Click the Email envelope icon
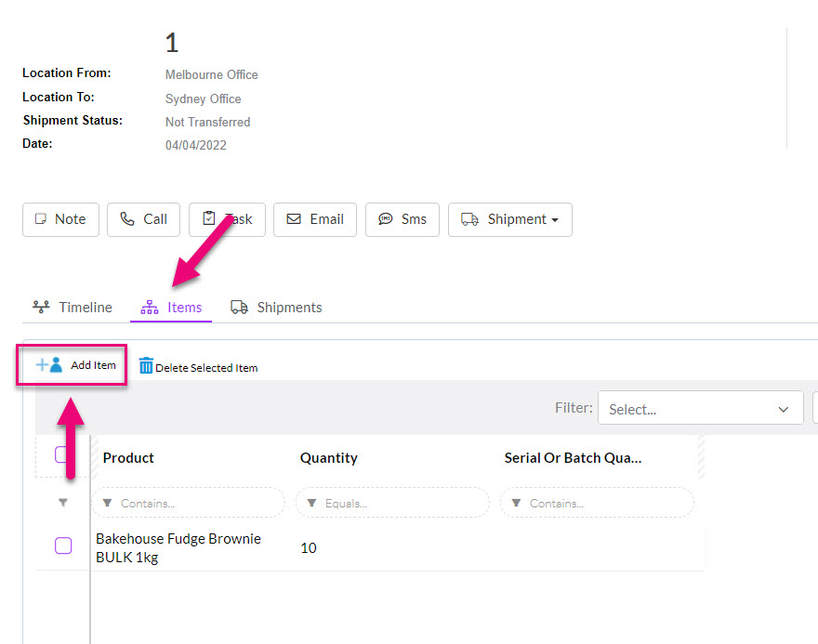This screenshot has height=644, width=818. [x=294, y=219]
